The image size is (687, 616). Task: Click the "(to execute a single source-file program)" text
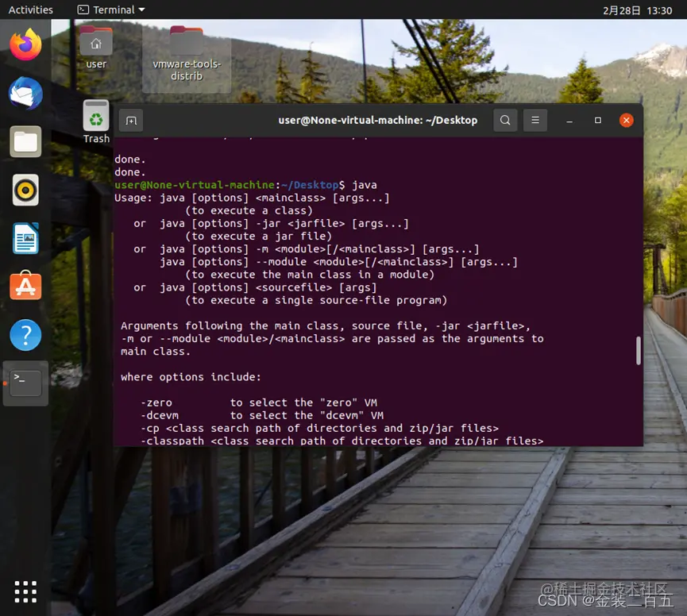(x=316, y=300)
